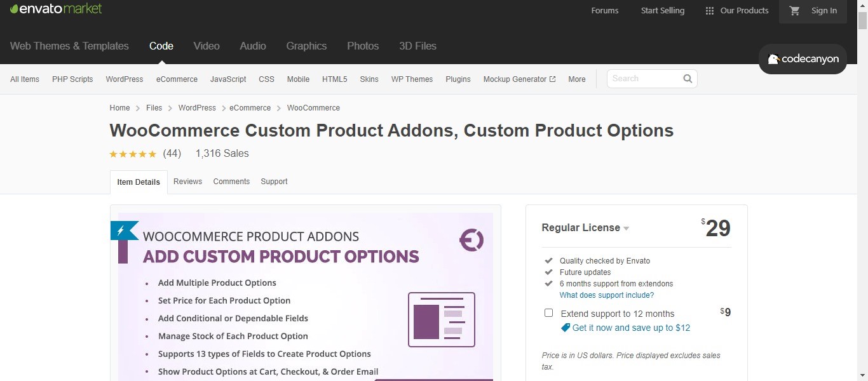
Task: Click the CodeCanyon logo badge
Action: click(803, 59)
